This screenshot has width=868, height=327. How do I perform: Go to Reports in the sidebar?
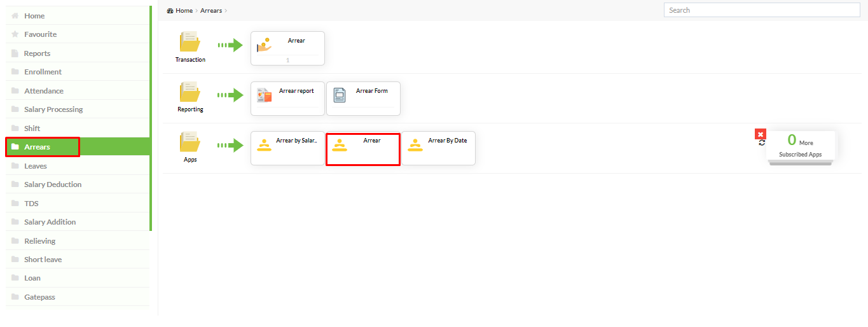[78, 53]
